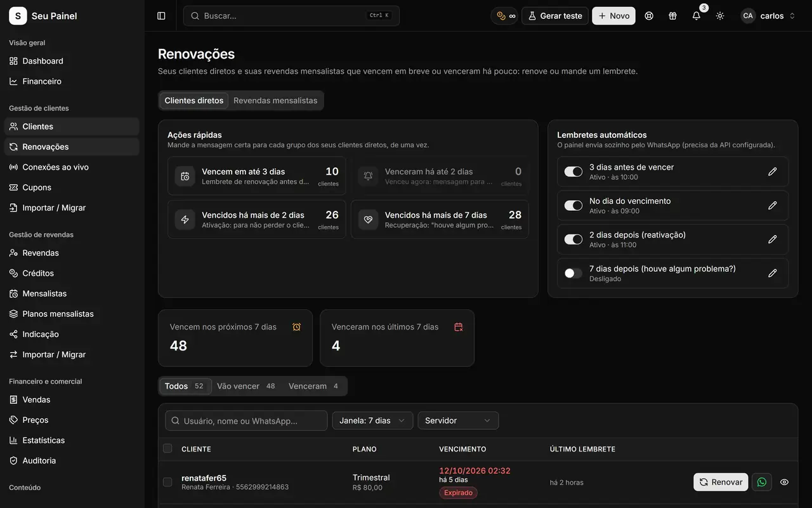The image size is (812, 508).
Task: Open Conexões ao vivo in the sidebar
Action: (72, 167)
